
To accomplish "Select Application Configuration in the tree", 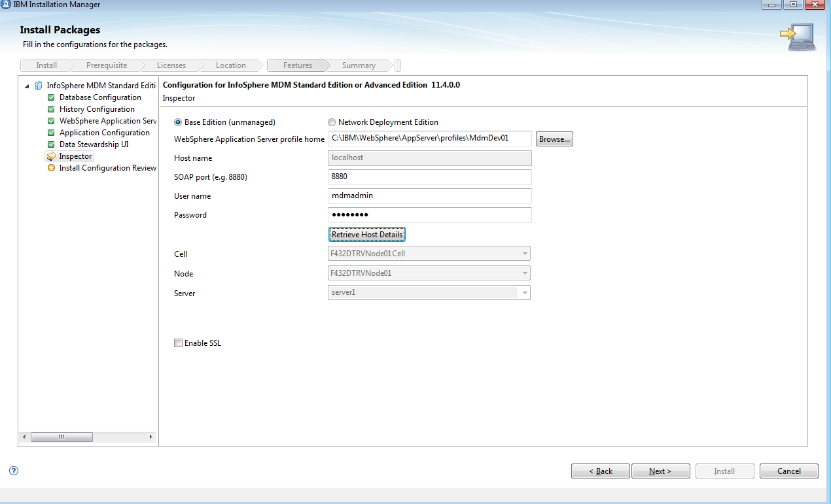I will click(105, 133).
